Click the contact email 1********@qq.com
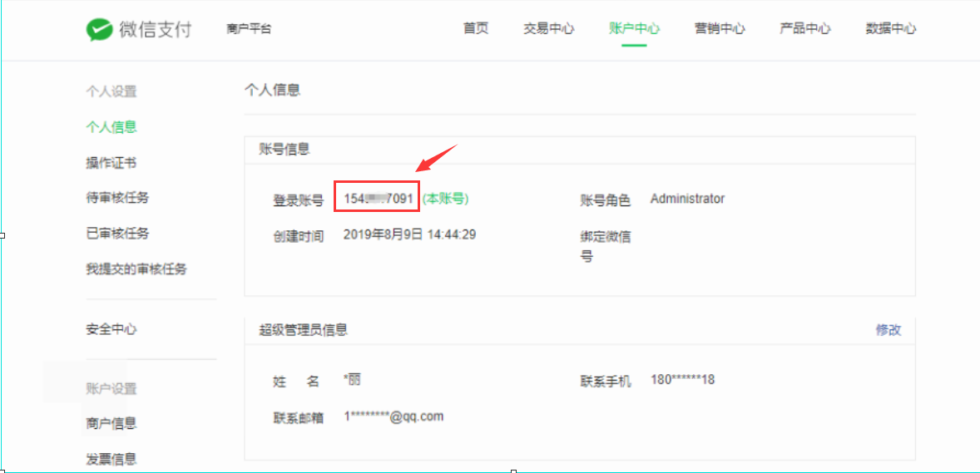This screenshot has width=980, height=473. pos(393,416)
